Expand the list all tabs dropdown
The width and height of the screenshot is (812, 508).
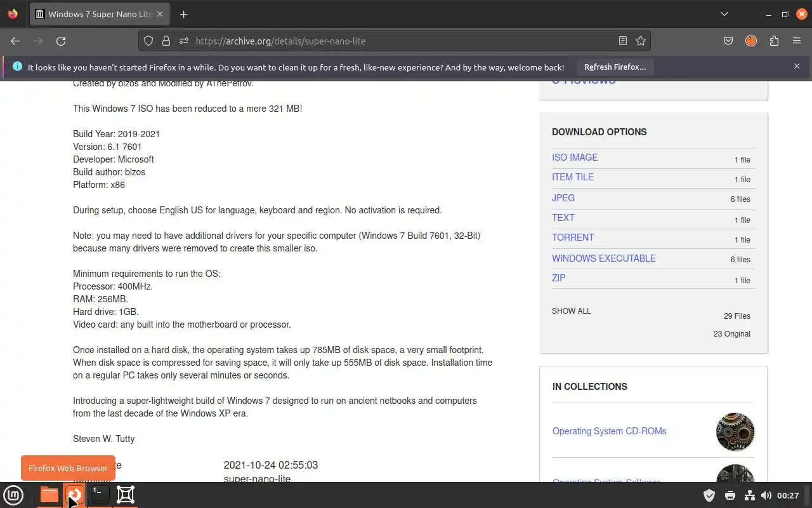724,14
